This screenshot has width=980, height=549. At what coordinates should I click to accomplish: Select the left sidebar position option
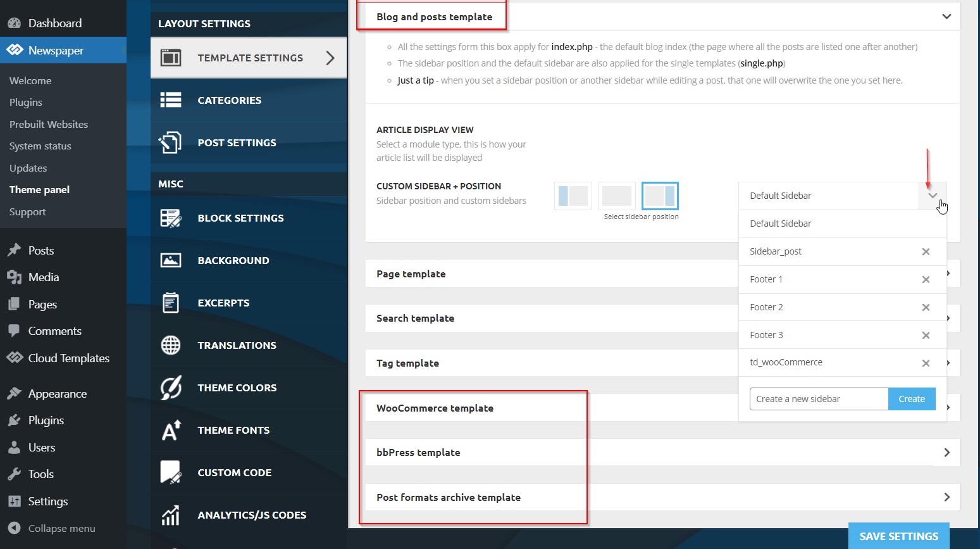pyautogui.click(x=573, y=196)
